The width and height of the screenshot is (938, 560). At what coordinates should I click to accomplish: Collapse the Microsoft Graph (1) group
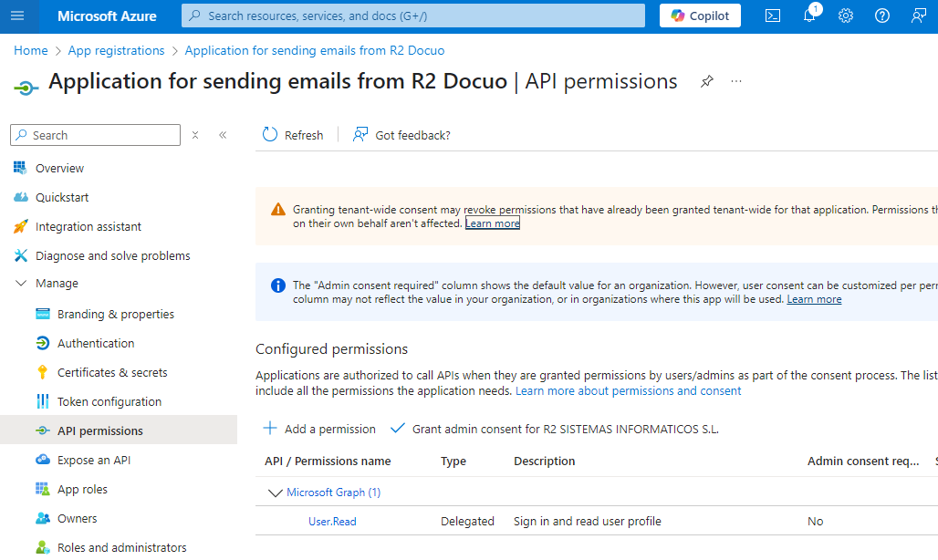(276, 493)
